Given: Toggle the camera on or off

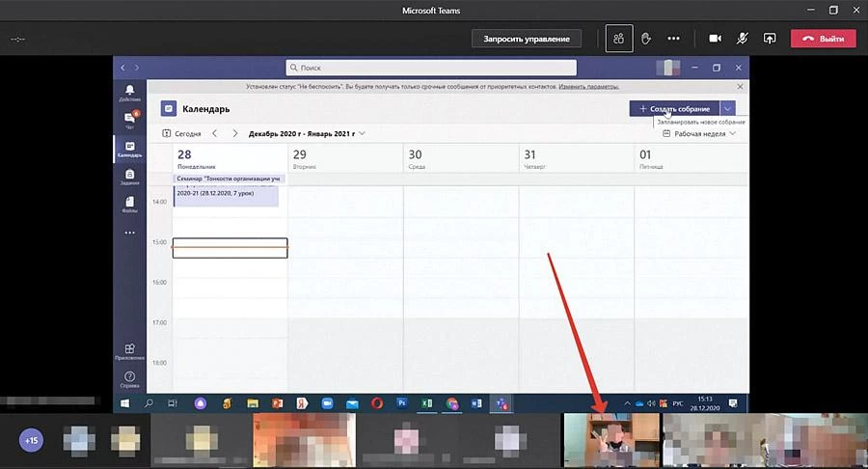Looking at the screenshot, I should [x=716, y=39].
